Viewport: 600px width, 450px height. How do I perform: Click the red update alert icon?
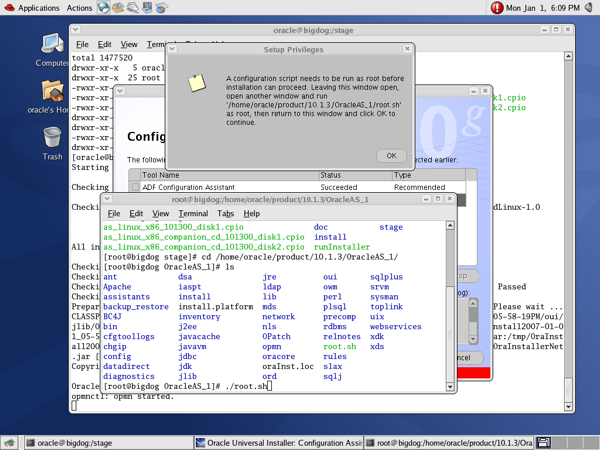pos(497,7)
